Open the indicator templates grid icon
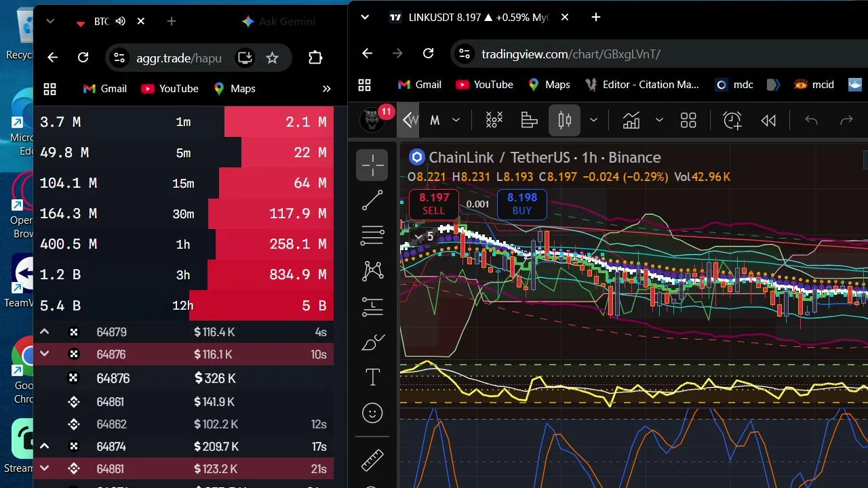 (688, 120)
